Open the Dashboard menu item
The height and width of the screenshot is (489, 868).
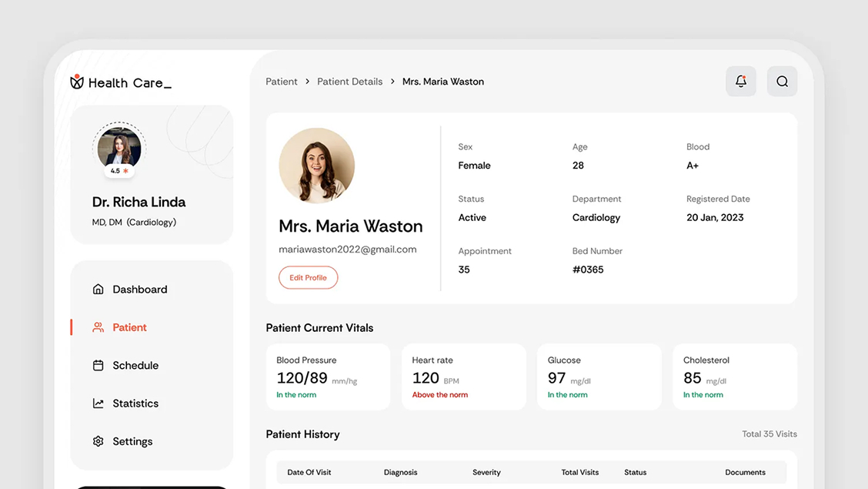pyautogui.click(x=139, y=290)
